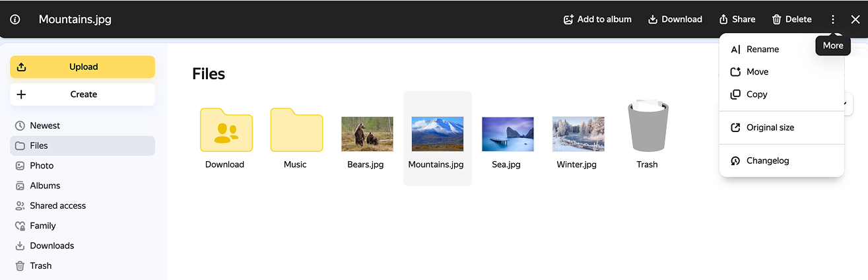This screenshot has width=868, height=280.
Task: Click the three-dot More options icon
Action: click(833, 19)
